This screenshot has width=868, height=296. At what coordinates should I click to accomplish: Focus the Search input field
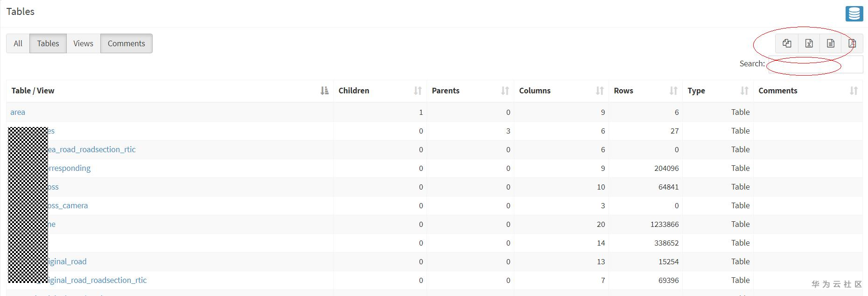point(814,64)
